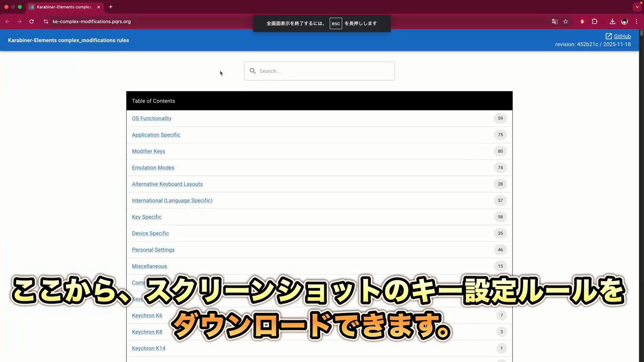Image resolution: width=644 pixels, height=362 pixels.
Task: Open the GitHub link
Action: click(622, 36)
